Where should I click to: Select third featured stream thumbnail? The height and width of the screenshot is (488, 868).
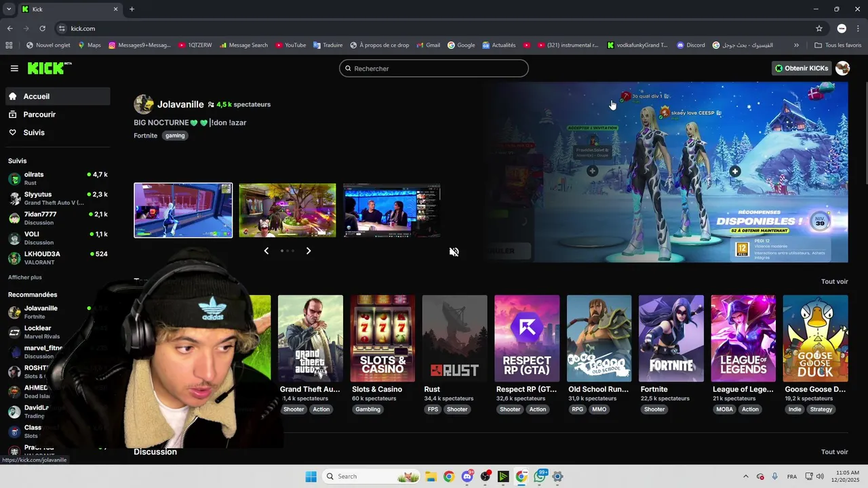(392, 210)
